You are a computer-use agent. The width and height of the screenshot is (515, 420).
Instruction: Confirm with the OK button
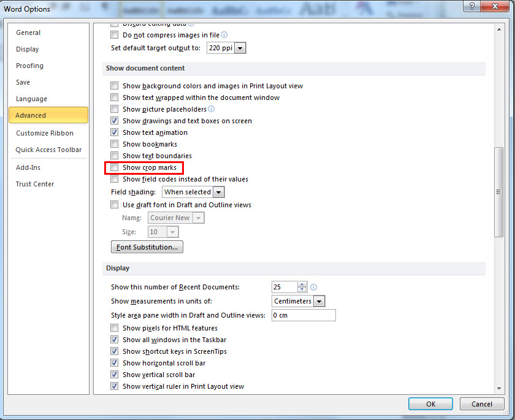[430, 404]
